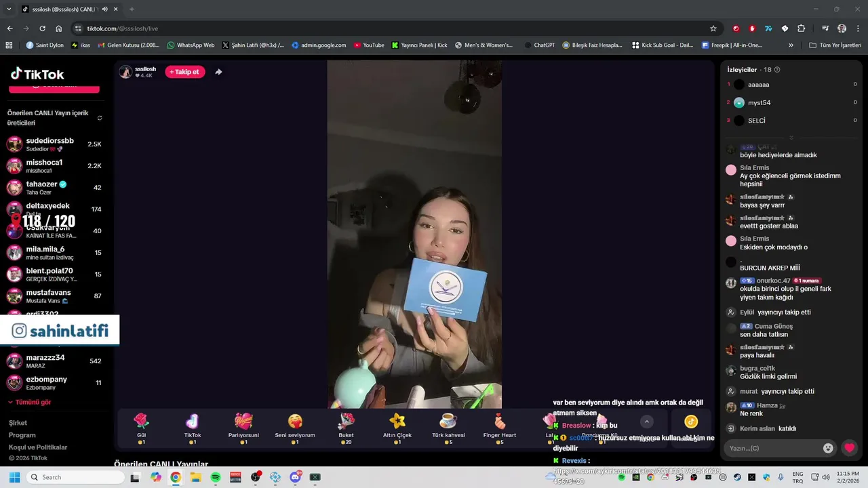This screenshot has height=488, width=868.
Task: Open mila.mila_6 live stream in sidebar
Action: click(x=54, y=253)
